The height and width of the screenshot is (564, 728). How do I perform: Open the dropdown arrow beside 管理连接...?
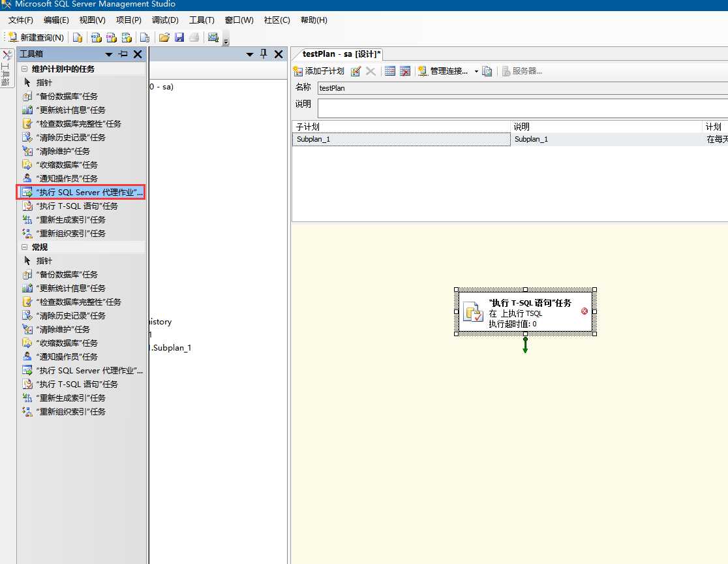point(476,72)
